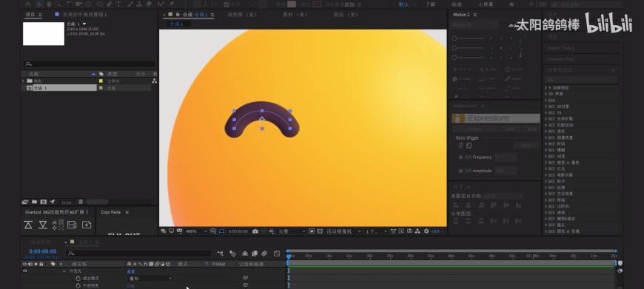Expand 3D 声道 effects category

click(x=546, y=94)
